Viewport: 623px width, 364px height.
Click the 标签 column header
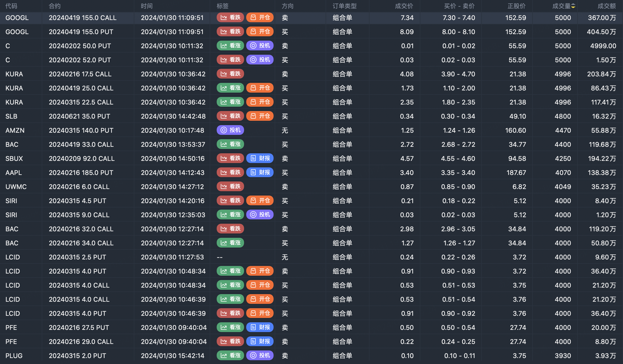[x=222, y=6]
